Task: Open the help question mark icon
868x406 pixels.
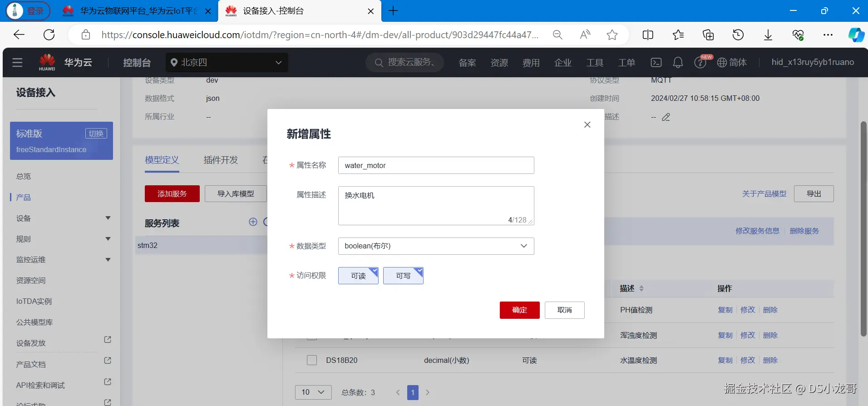Action: click(700, 63)
